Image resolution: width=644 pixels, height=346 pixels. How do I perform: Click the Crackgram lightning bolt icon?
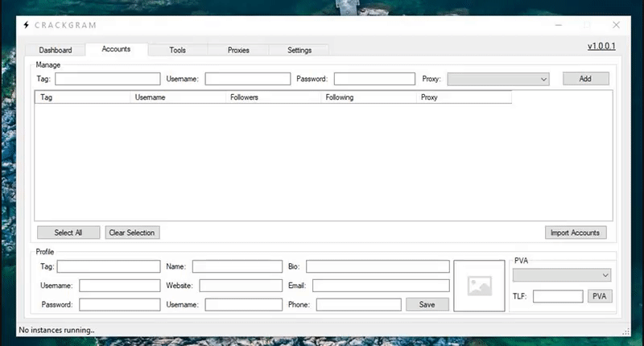pyautogui.click(x=27, y=25)
